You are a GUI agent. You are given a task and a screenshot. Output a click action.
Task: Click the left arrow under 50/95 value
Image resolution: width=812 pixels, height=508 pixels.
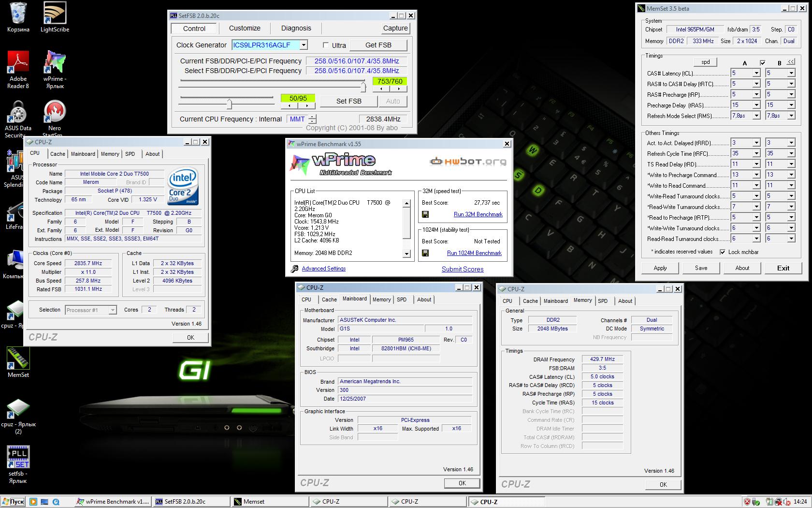click(290, 105)
